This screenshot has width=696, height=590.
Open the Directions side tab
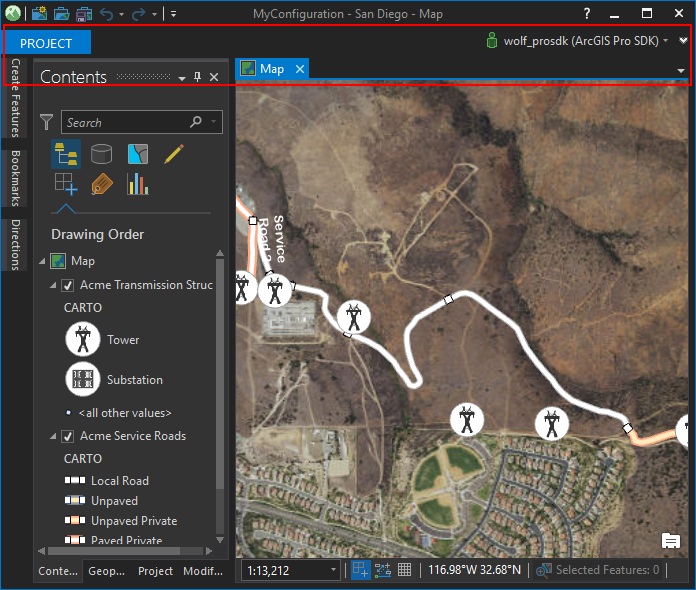(15, 245)
